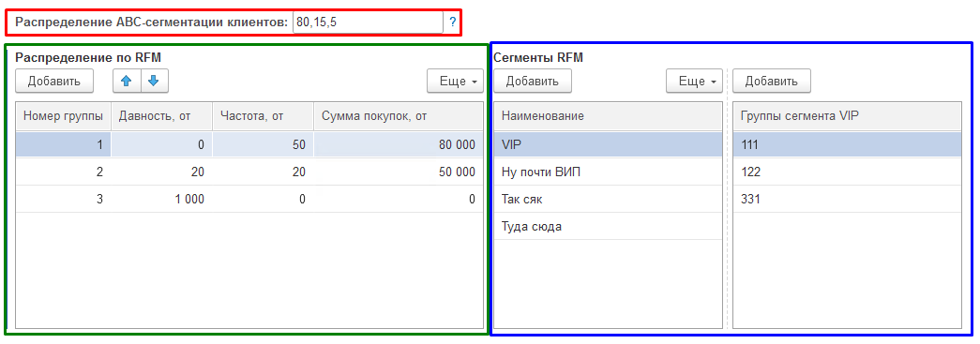Click the Давность, от column header

point(162,116)
